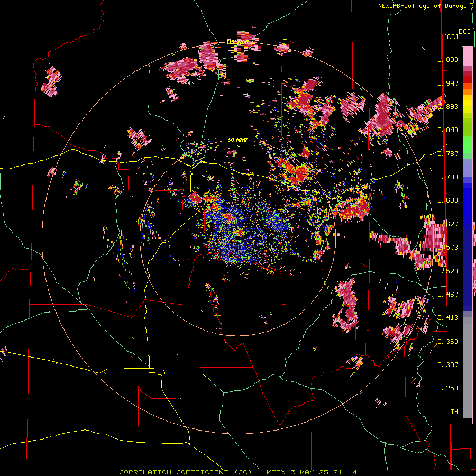Click the "TH" threshold label on the scale
Image resolution: width=476 pixels, height=476 pixels.
(454, 412)
